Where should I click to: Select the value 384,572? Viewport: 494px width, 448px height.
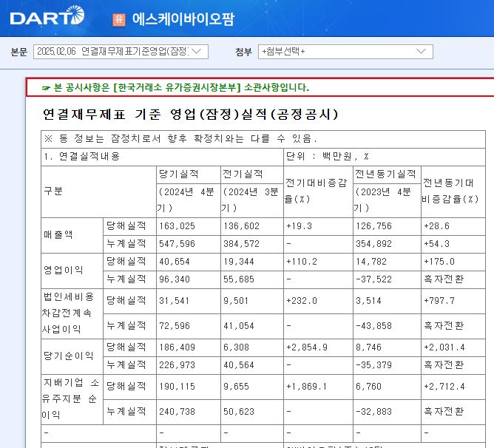coord(241,244)
